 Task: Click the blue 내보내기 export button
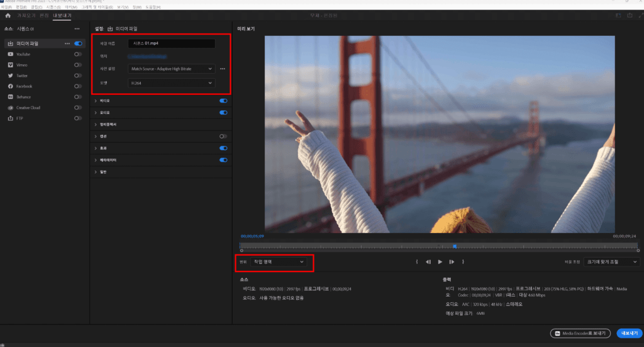pyautogui.click(x=629, y=333)
